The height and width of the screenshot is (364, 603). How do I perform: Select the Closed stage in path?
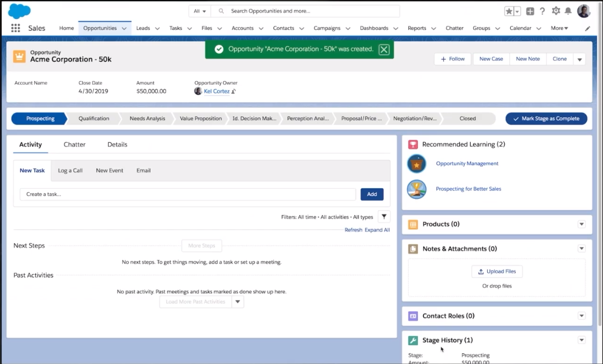point(467,119)
